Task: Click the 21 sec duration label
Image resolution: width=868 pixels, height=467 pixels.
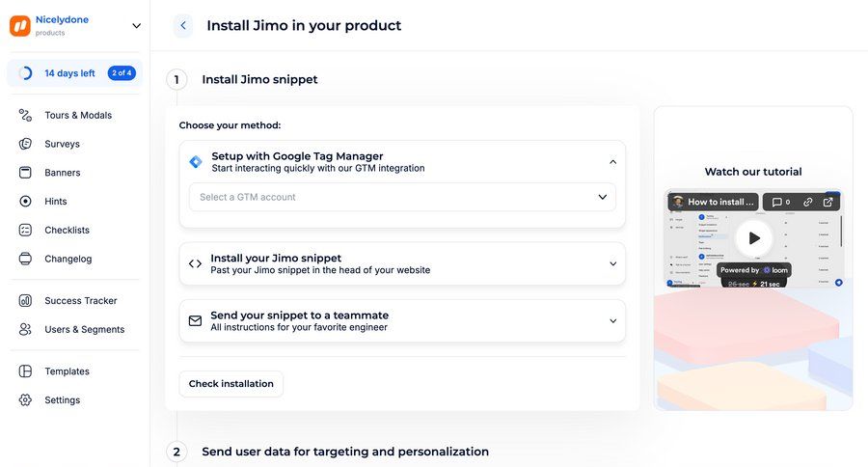Action: click(x=770, y=285)
